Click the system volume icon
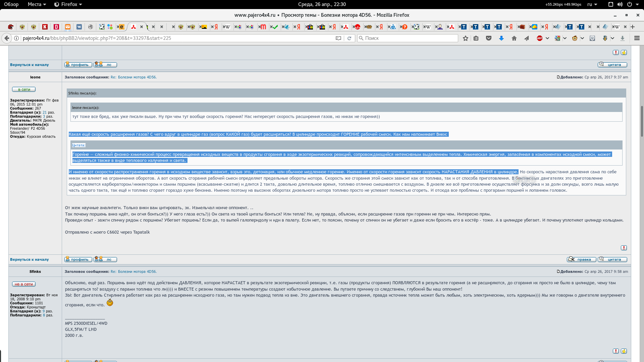The width and height of the screenshot is (644, 362). [620, 4]
